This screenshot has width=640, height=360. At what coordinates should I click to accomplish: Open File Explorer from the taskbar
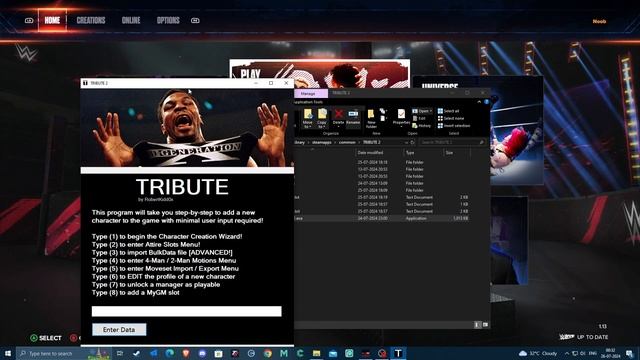tap(316, 353)
